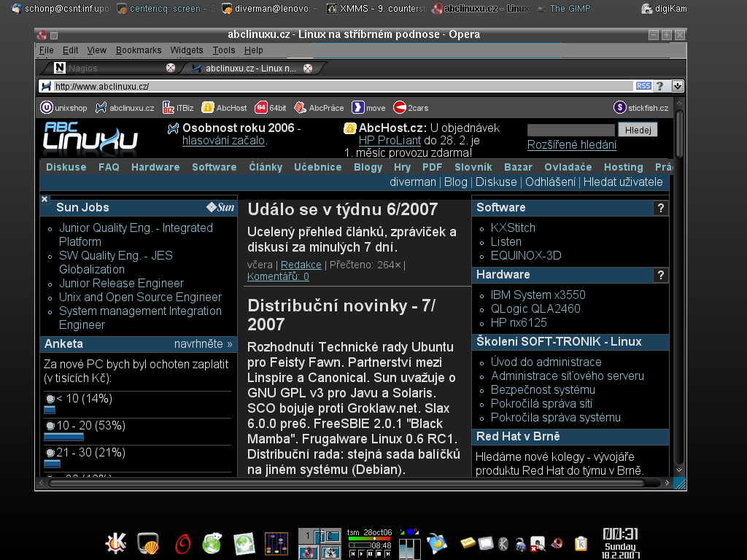Click the ABC Linuxu logo

coord(90,139)
